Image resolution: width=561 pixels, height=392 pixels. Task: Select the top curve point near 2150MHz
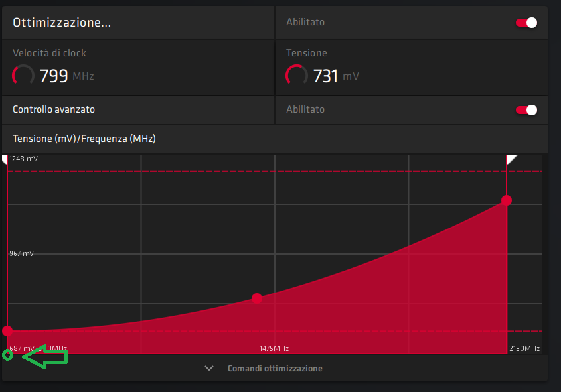[507, 200]
